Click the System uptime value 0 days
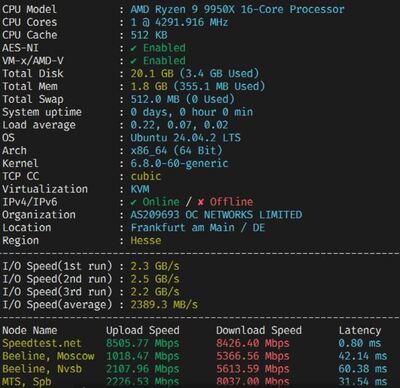Screen dimensions: 400x388 [151, 112]
